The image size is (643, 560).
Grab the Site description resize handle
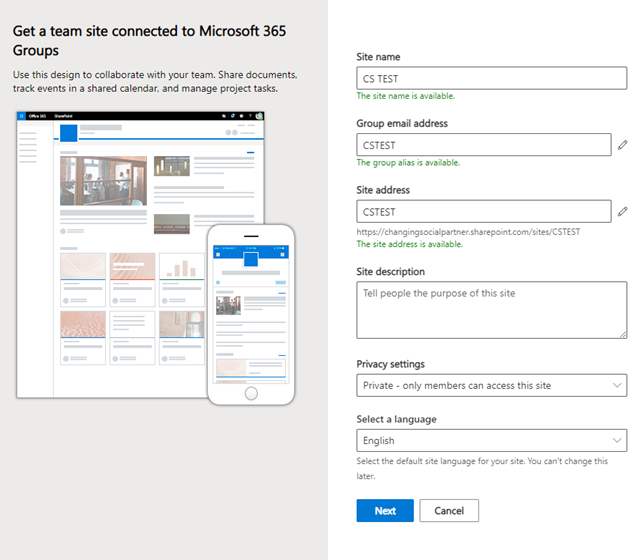click(623, 335)
